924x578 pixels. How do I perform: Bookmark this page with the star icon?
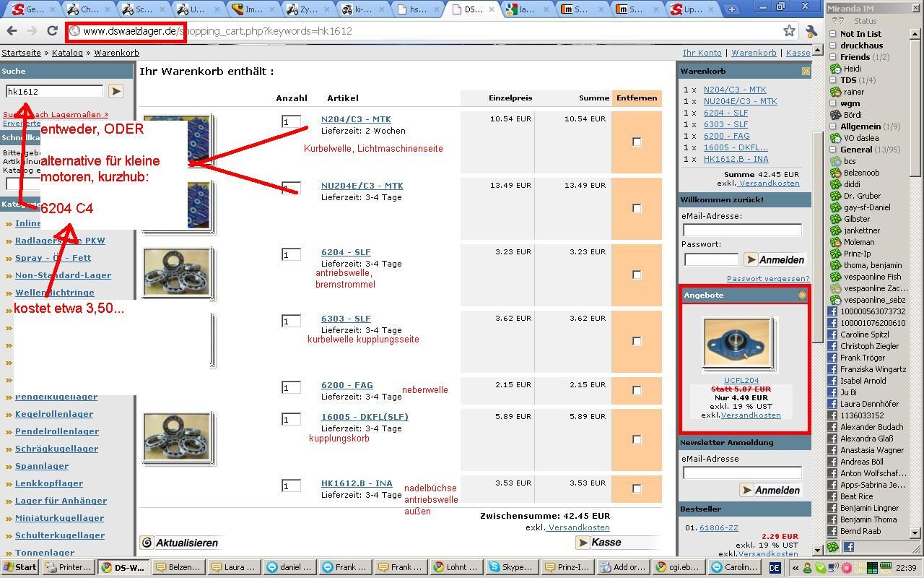(x=789, y=31)
